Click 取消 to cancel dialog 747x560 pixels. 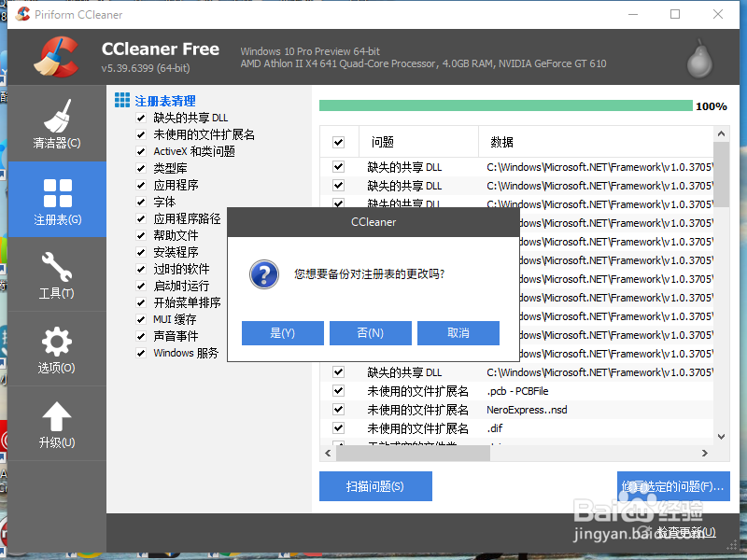pyautogui.click(x=458, y=333)
